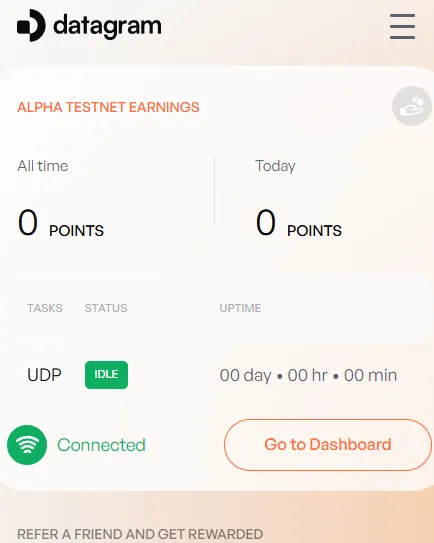Click the datagram wordmark text

[107, 26]
